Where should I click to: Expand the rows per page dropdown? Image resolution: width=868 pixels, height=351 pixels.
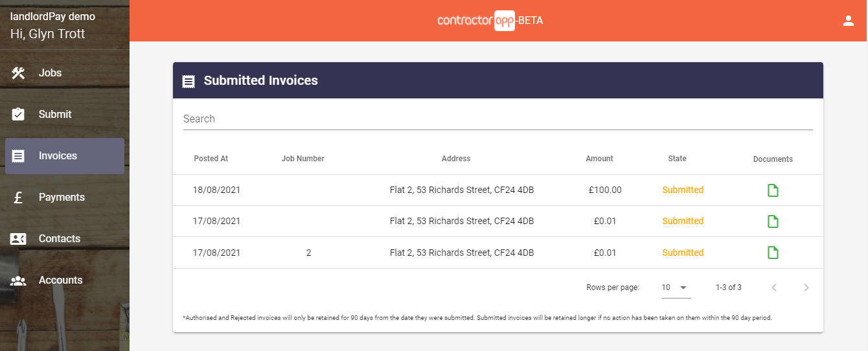[x=676, y=288]
